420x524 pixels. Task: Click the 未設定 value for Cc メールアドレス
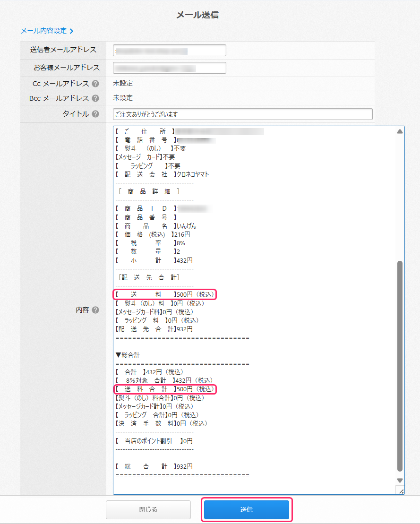pyautogui.click(x=123, y=84)
